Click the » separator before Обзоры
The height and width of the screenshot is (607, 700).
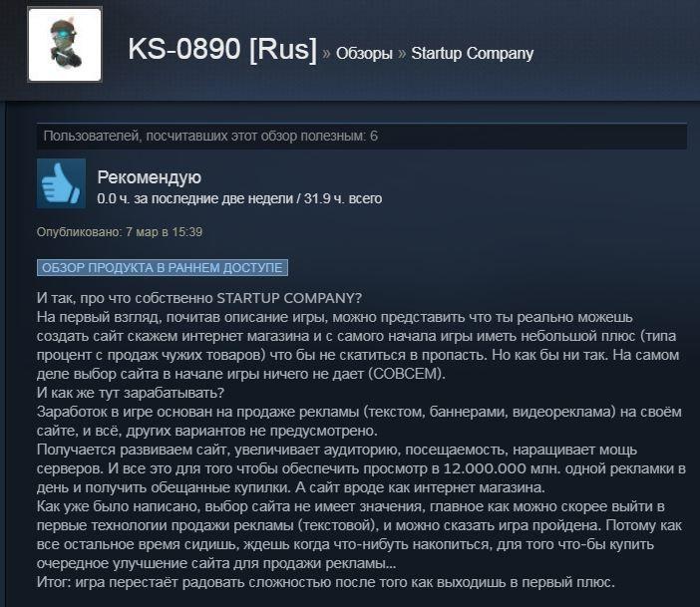pyautogui.click(x=326, y=54)
